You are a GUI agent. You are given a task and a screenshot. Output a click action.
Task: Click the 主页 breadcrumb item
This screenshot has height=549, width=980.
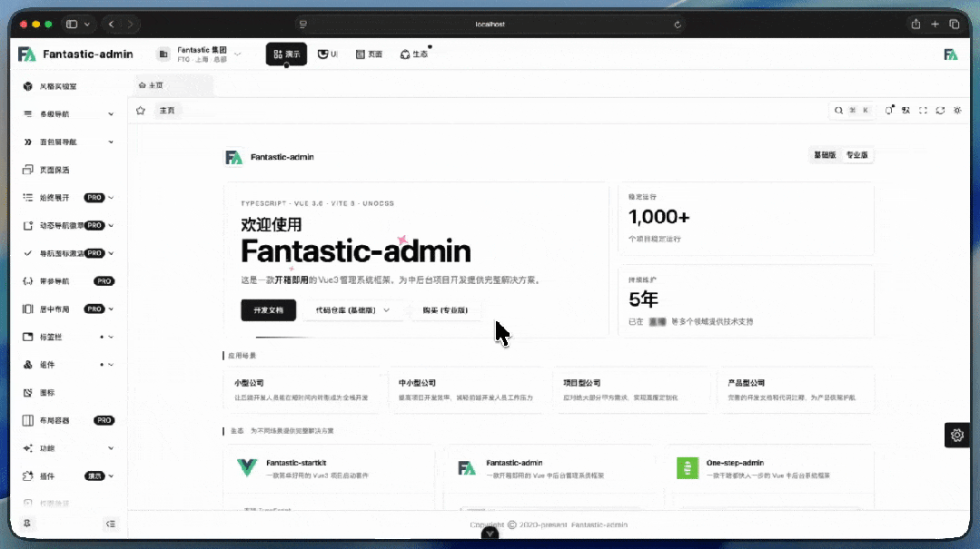point(167,111)
